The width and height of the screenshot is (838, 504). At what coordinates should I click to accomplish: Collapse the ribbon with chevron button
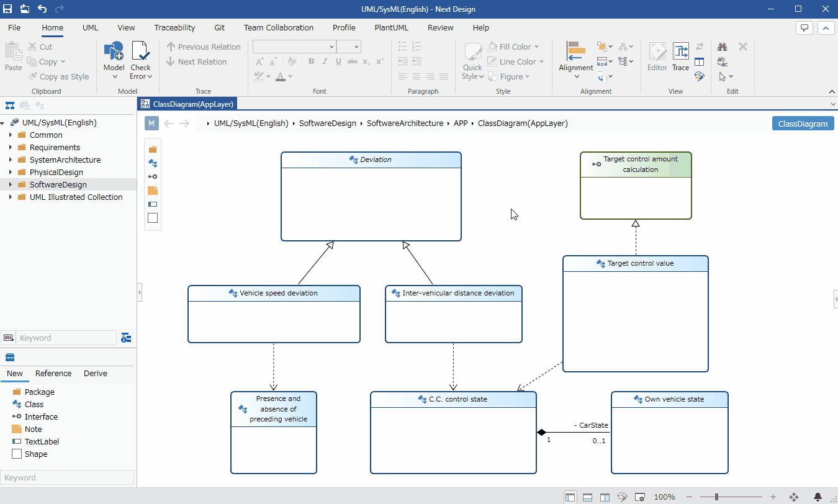826,28
